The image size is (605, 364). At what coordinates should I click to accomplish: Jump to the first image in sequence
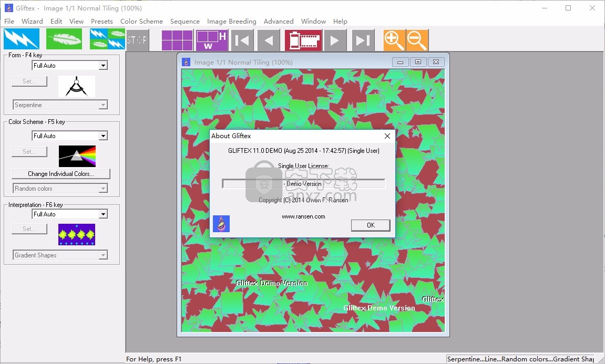tap(242, 40)
